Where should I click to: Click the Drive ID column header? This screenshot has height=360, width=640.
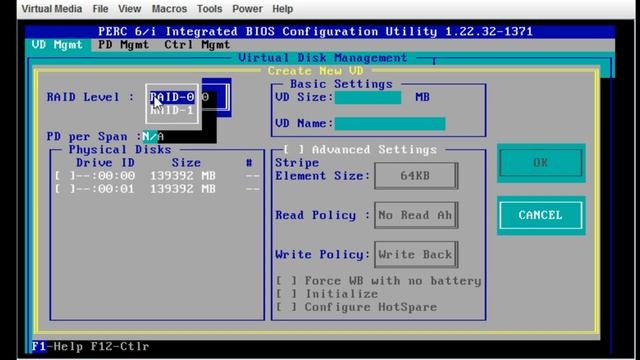tap(105, 163)
